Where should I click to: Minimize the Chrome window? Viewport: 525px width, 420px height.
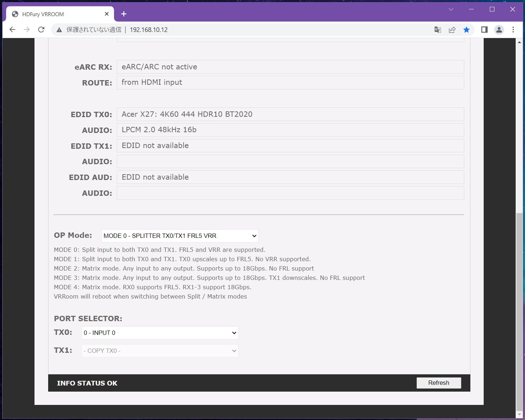point(471,9)
